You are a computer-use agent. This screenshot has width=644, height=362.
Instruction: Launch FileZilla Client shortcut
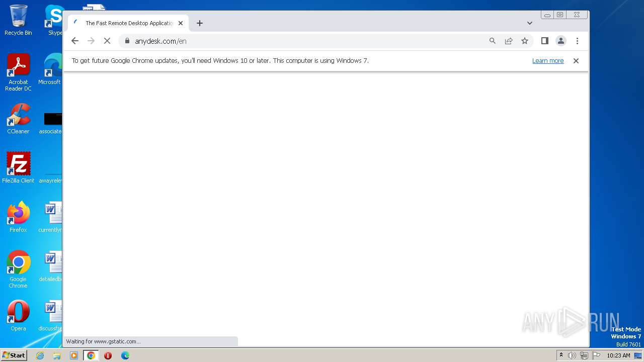pyautogui.click(x=18, y=167)
